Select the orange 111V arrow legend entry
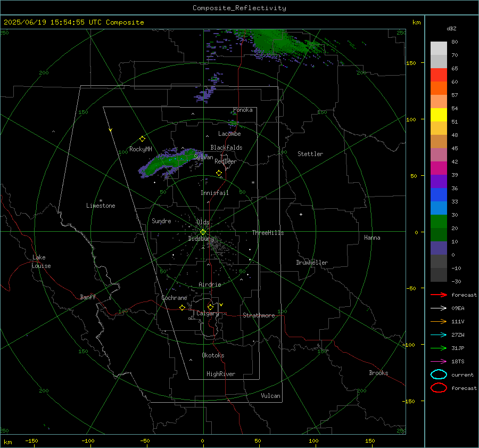This screenshot has height=448, width=479. click(x=439, y=321)
